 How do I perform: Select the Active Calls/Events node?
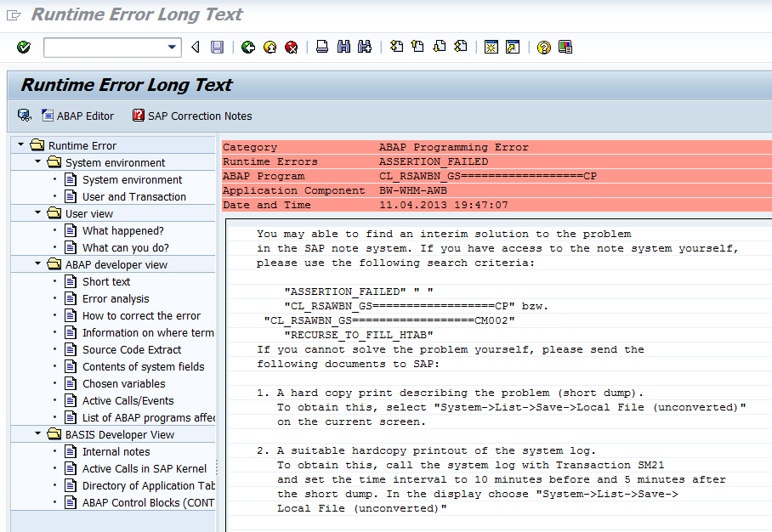(128, 401)
